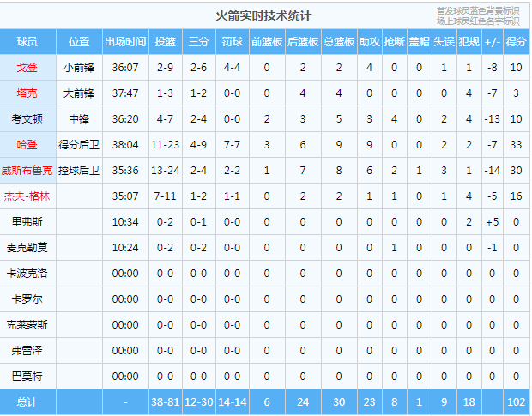The image size is (532, 416).
Task: Click 威斯布鲁克's plus-minus value -14
Action: pyautogui.click(x=493, y=170)
